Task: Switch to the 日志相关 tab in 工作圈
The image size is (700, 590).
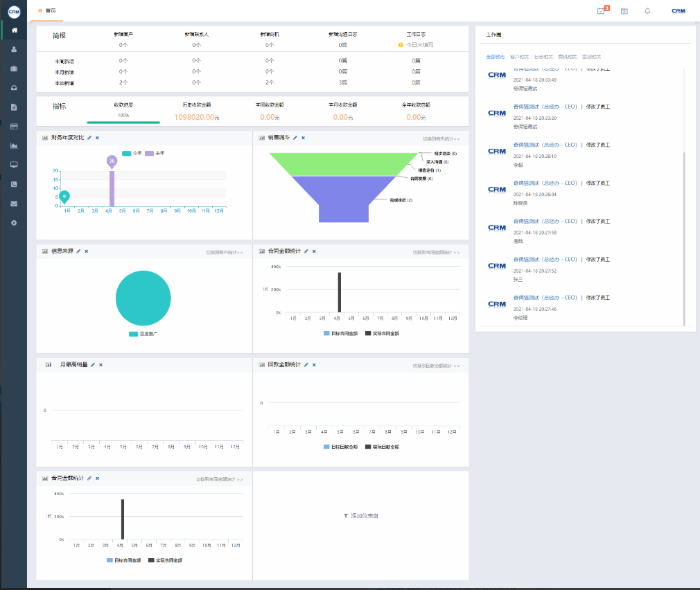Action: pos(543,57)
